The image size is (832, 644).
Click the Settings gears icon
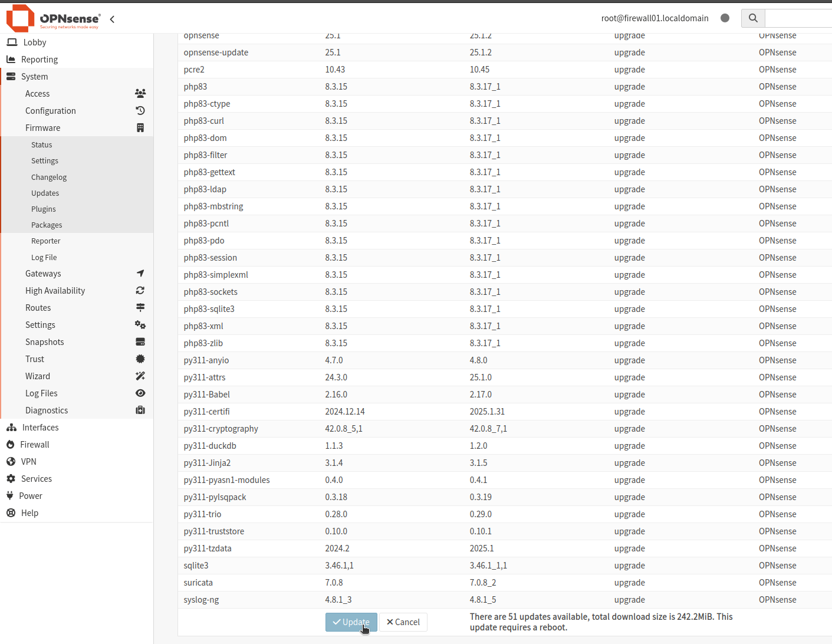click(140, 325)
